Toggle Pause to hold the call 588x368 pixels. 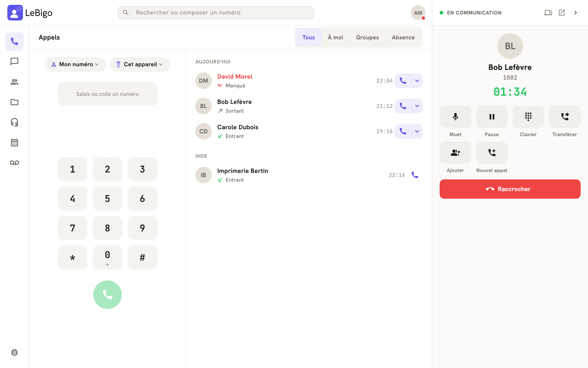point(492,117)
